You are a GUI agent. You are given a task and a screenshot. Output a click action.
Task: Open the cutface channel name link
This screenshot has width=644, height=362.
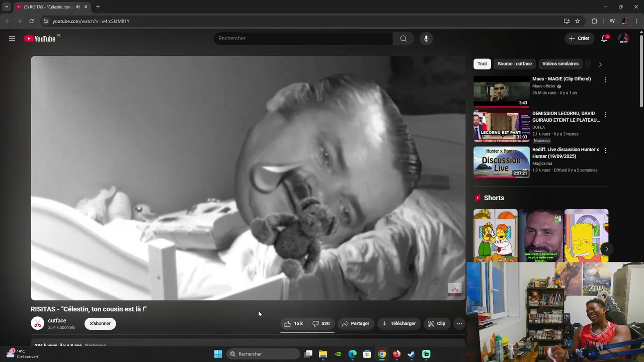pyautogui.click(x=57, y=320)
